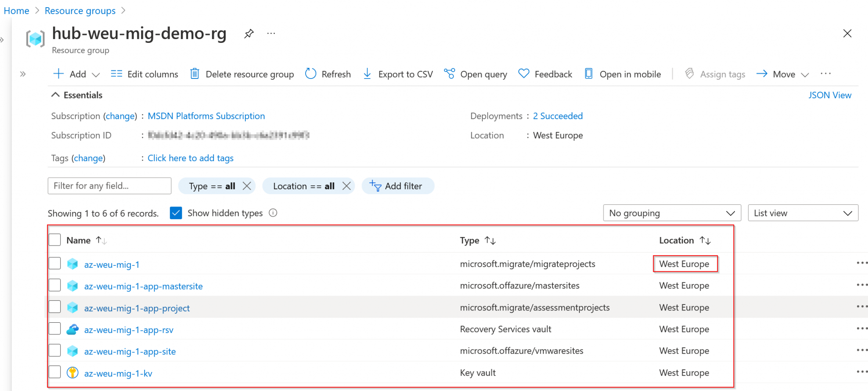Select the checkbox for az-weu-mig-1-app-rsv row
868x391 pixels.
(54, 329)
